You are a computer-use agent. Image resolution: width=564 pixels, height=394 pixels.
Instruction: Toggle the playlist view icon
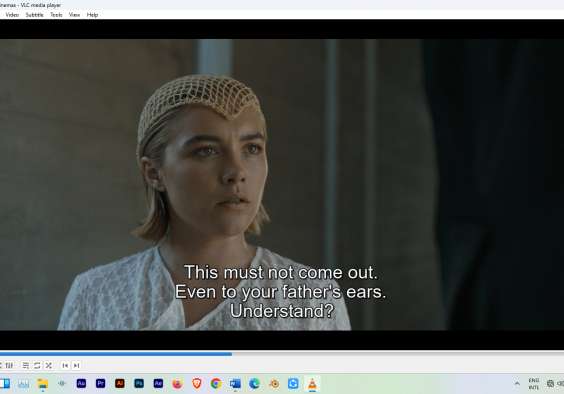coord(26,366)
